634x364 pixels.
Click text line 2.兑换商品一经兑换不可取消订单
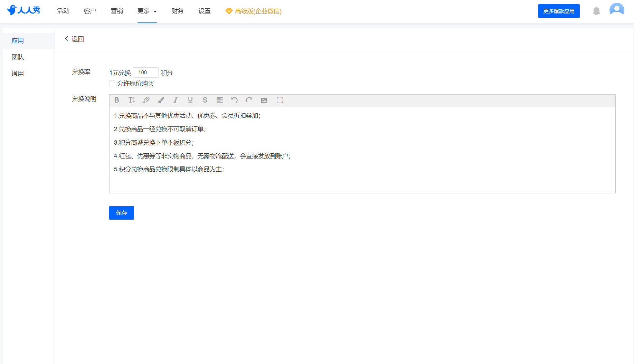click(x=160, y=129)
